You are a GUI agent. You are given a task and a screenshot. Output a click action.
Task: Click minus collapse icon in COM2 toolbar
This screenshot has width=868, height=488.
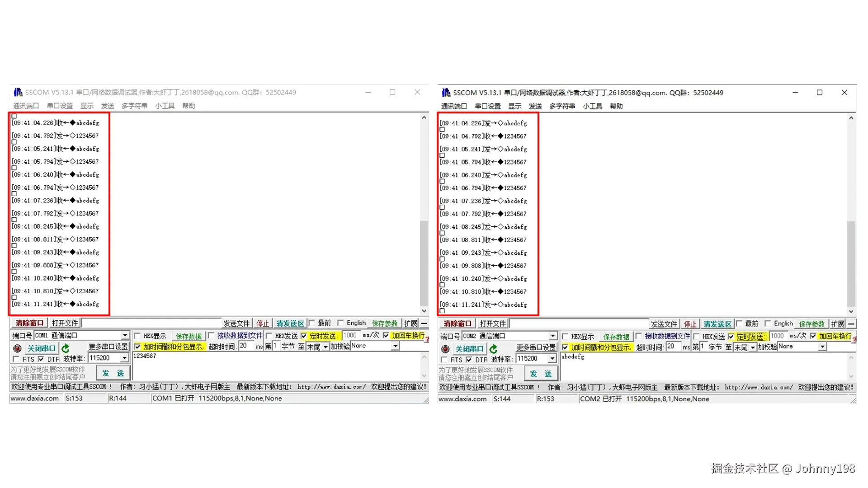[851, 324]
